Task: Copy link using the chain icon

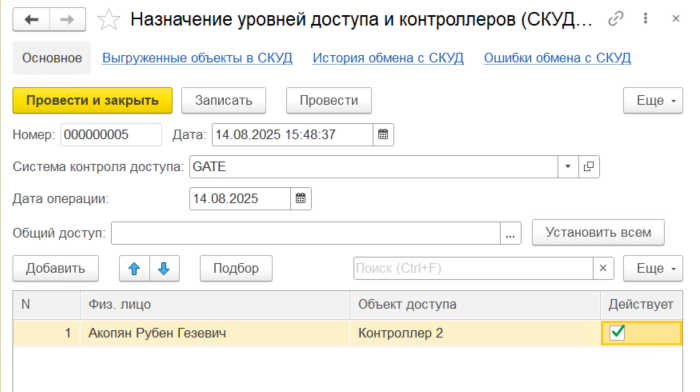Action: (616, 19)
